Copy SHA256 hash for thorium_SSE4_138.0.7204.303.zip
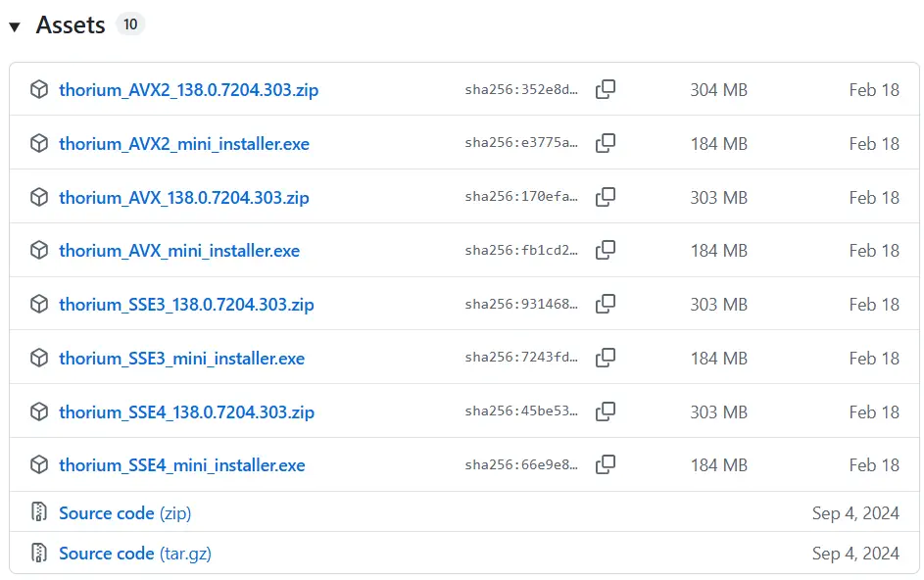 point(606,411)
